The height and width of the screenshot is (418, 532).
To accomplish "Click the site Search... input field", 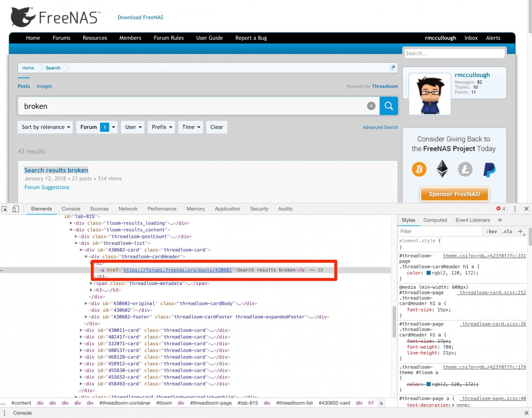I will coord(454,53).
